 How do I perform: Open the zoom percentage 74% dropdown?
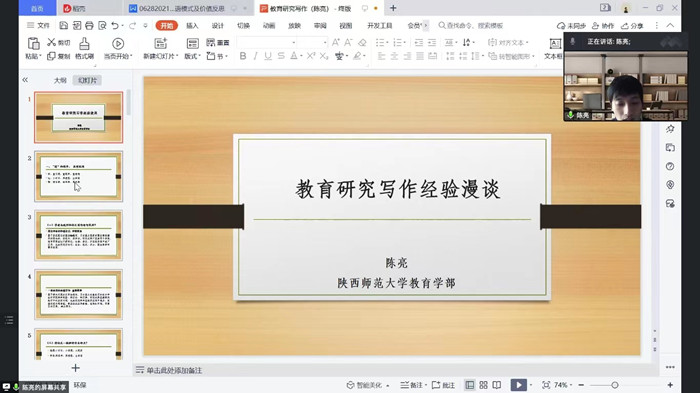[563, 385]
